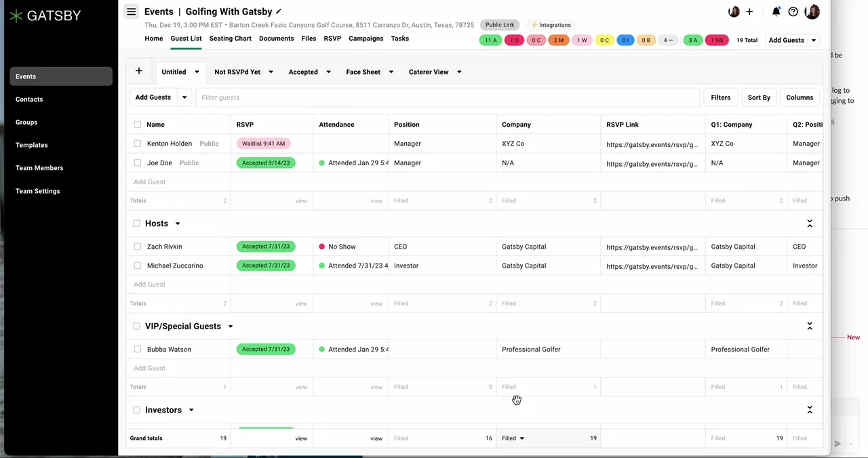Viewport: 868px width, 458px height.
Task: Switch to the Documents tab
Action: (277, 39)
